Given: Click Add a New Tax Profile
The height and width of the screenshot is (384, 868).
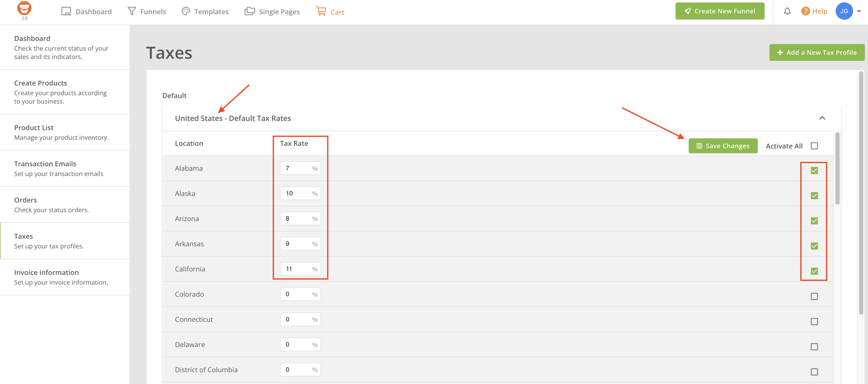Looking at the screenshot, I should [817, 52].
